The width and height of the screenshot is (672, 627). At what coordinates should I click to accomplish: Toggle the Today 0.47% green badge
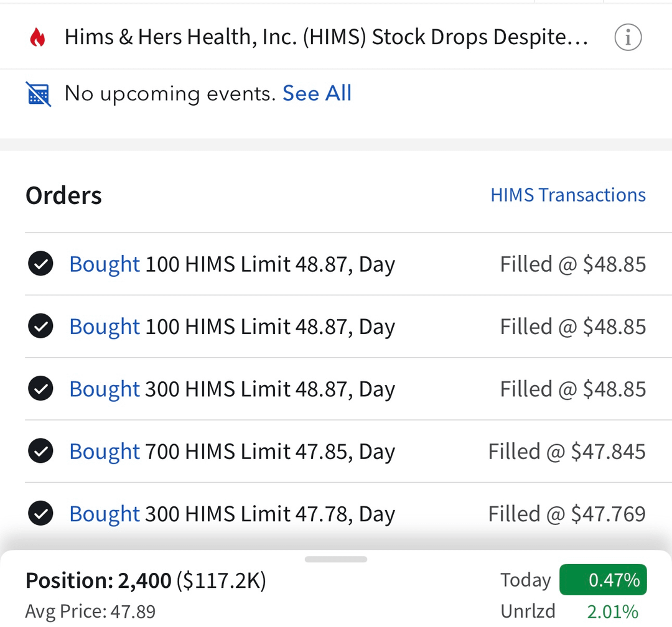[x=603, y=580]
